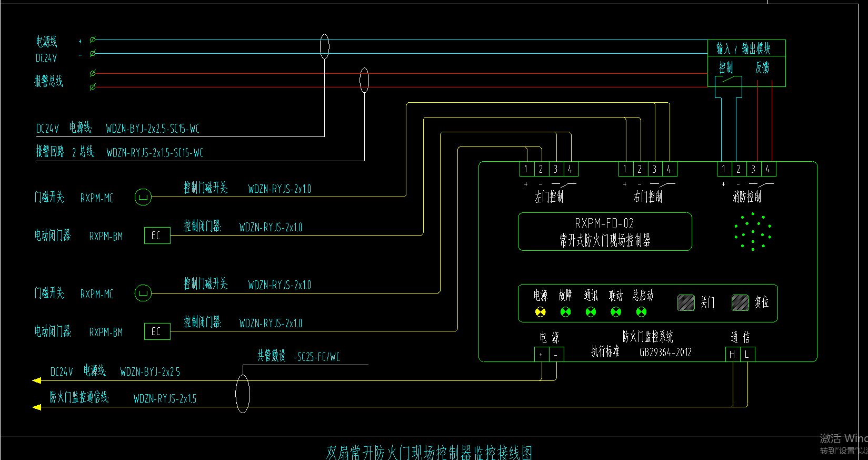Click the 右门控制 label
The width and height of the screenshot is (868, 460).
tap(648, 197)
